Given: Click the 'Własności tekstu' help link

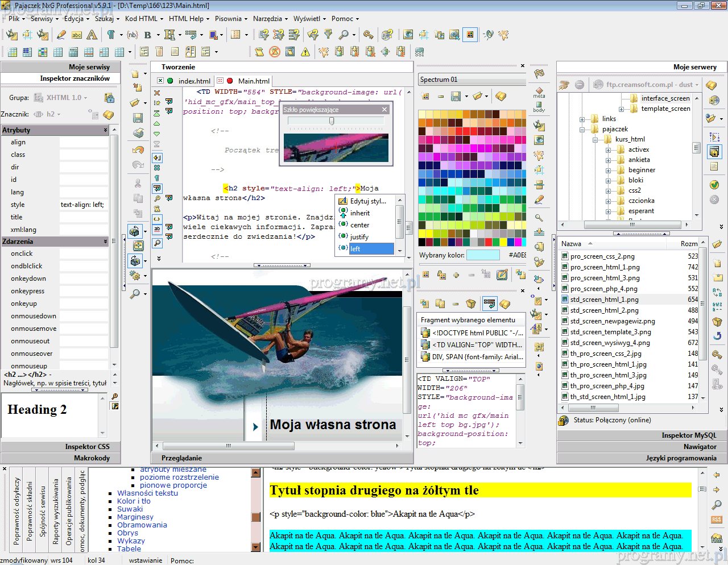Looking at the screenshot, I should pos(147,493).
